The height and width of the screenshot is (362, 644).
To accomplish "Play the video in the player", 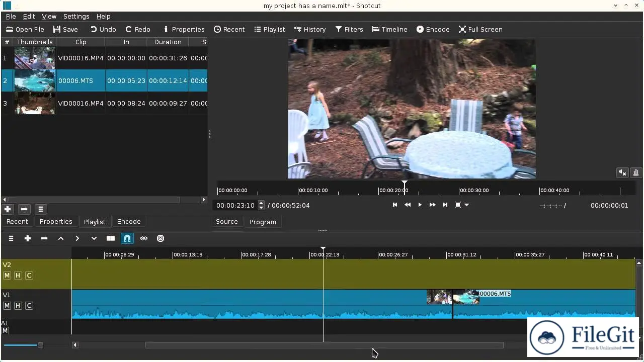I will tap(420, 205).
